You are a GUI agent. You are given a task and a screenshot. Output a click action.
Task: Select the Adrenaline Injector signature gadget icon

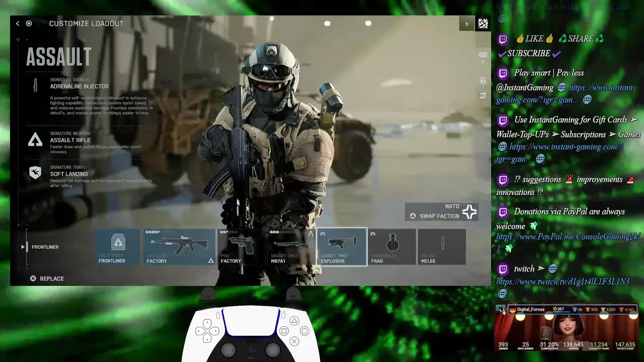pyautogui.click(x=35, y=85)
